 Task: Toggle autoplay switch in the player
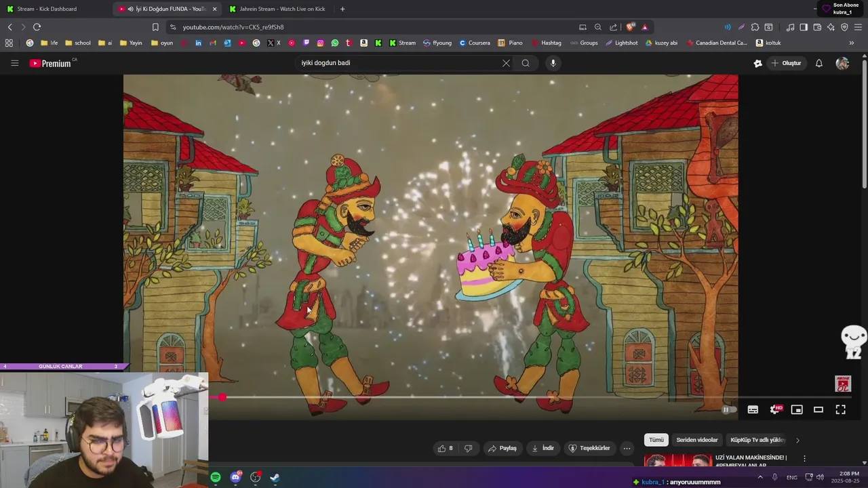coord(728,409)
